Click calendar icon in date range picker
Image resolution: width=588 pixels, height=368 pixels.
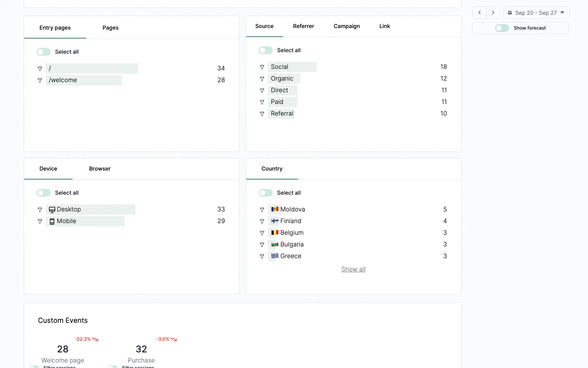(510, 12)
